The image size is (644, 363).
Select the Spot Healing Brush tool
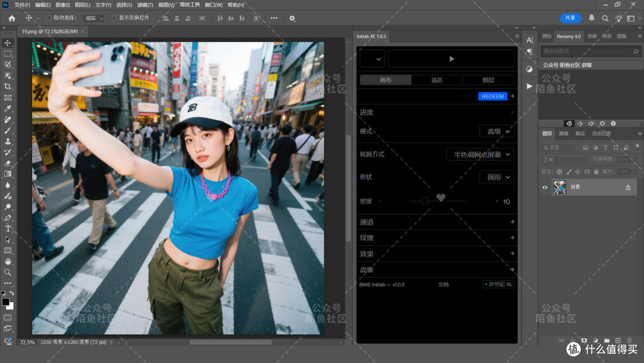pos(7,119)
